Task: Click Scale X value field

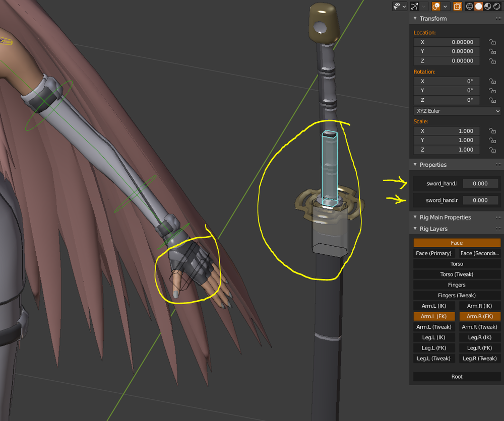Action: pyautogui.click(x=447, y=131)
